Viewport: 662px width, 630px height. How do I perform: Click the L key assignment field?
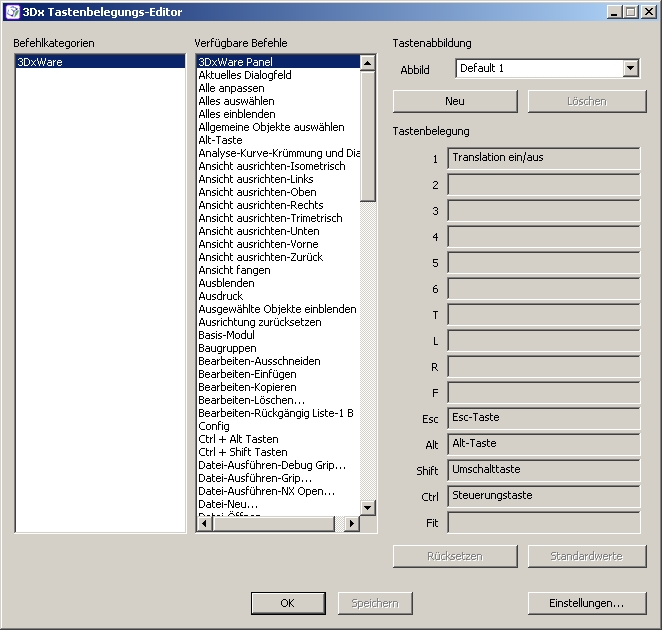pos(544,341)
